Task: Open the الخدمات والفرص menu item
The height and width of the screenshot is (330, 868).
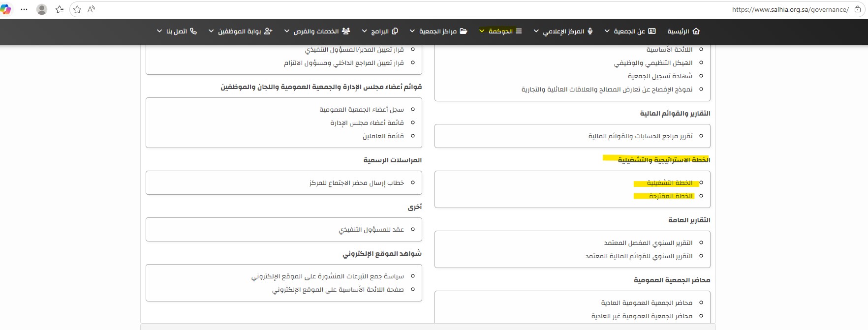Action: (x=316, y=31)
